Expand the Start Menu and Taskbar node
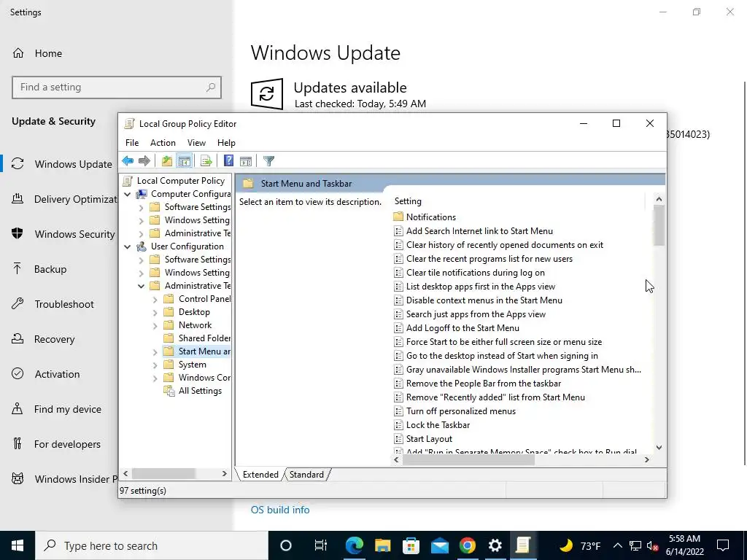Image resolution: width=747 pixels, height=560 pixels. point(155,352)
